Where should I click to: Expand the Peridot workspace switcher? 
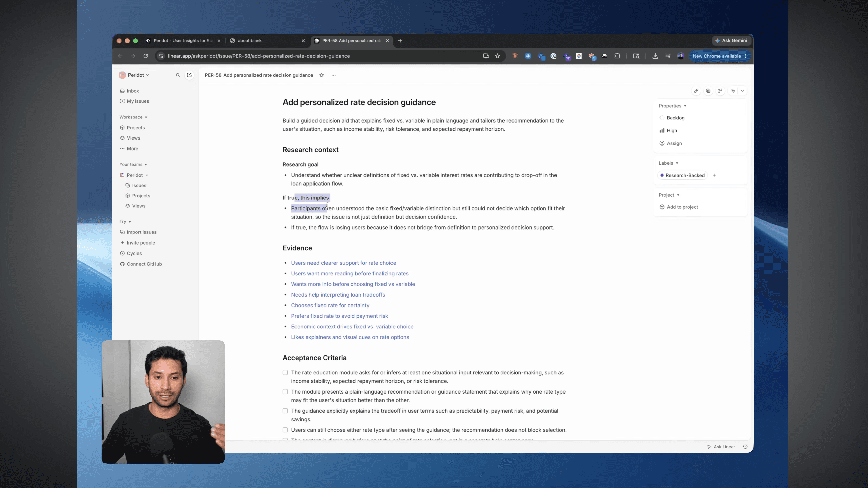pos(134,75)
